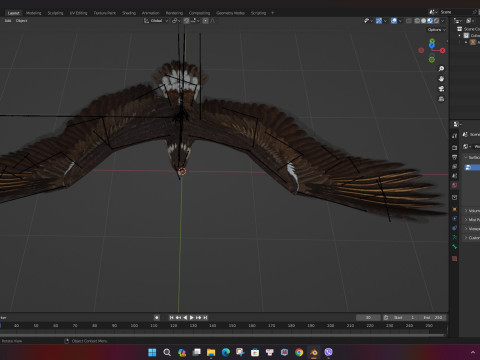Toggle proportional editing icon
The image size is (480, 360).
coord(206,21)
